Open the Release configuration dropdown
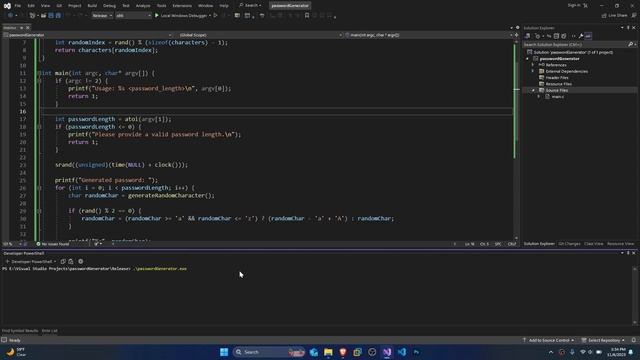This screenshot has height=360, width=640. pyautogui.click(x=102, y=16)
